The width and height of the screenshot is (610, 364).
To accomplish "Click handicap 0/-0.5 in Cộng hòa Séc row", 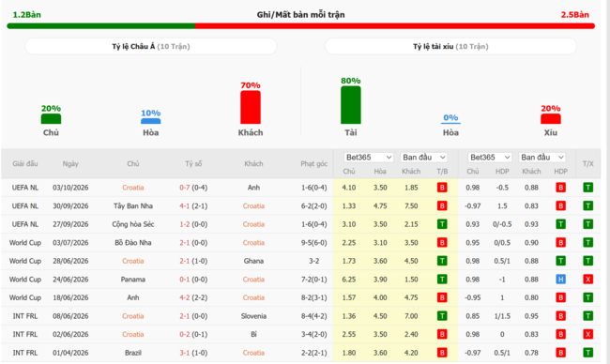I will click(x=502, y=224).
